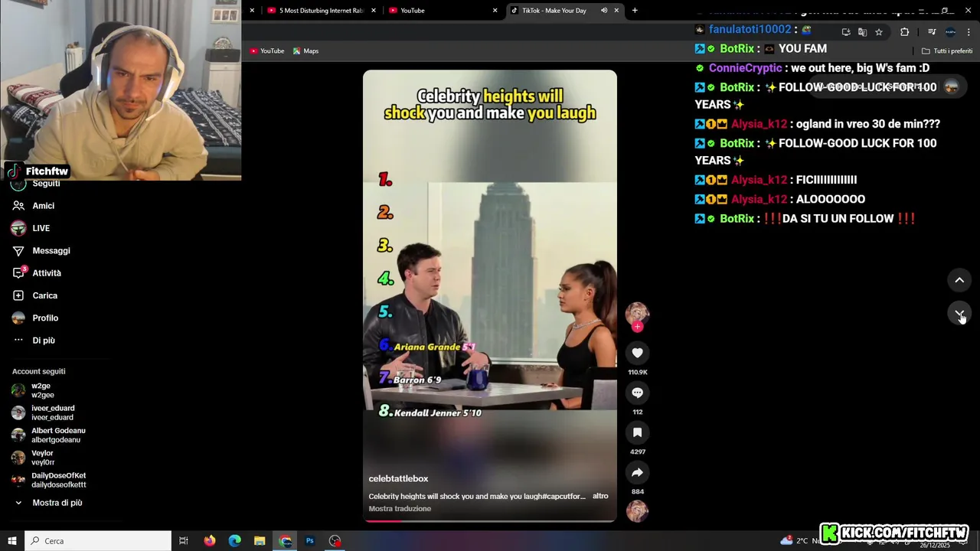
Task: Open Chrome extensions puzzle icon
Action: pos(904,32)
